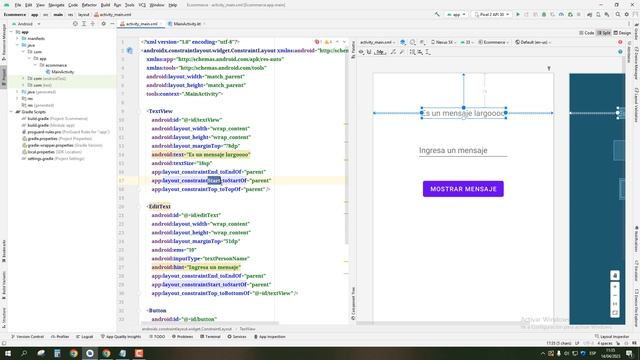Switch to Design view mode
The width and height of the screenshot is (640, 360).
[622, 33]
